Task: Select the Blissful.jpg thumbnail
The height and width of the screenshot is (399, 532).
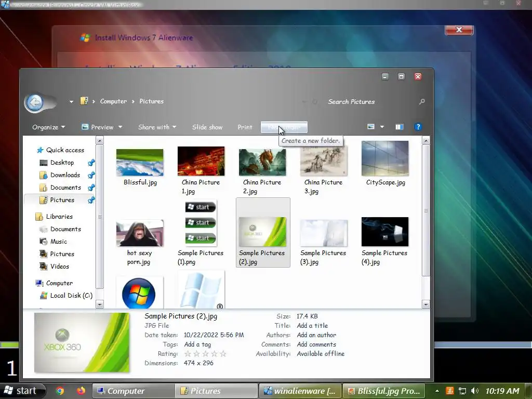Action: point(140,163)
